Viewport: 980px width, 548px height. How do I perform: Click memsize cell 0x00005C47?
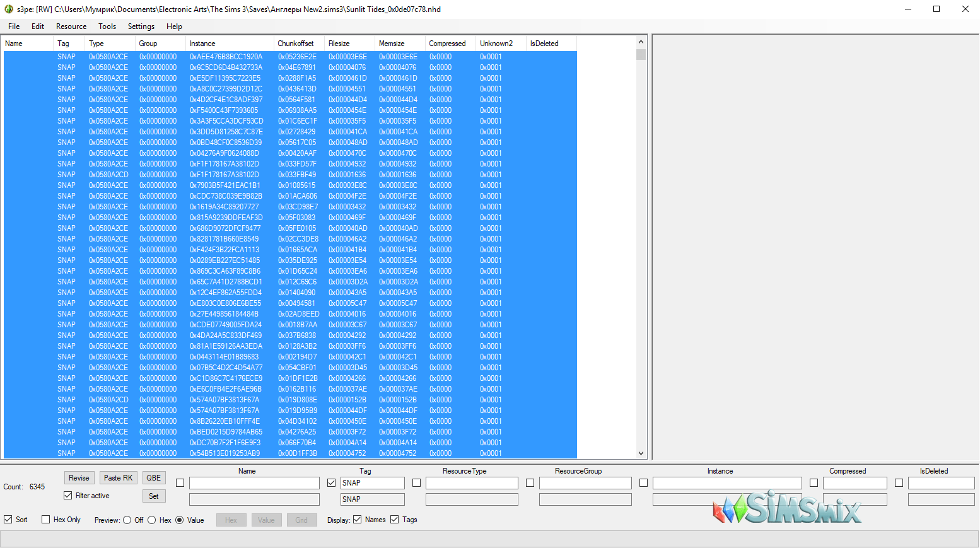[x=398, y=303]
